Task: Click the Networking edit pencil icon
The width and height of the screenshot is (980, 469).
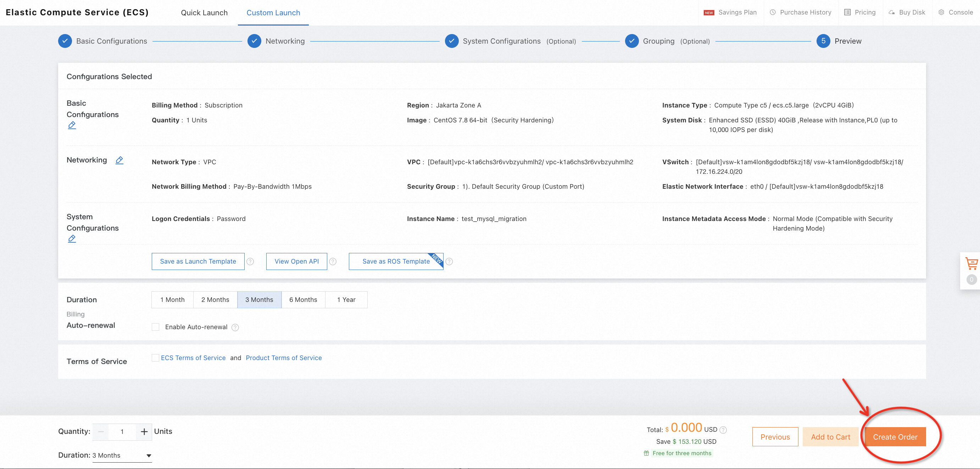Action: pos(119,160)
